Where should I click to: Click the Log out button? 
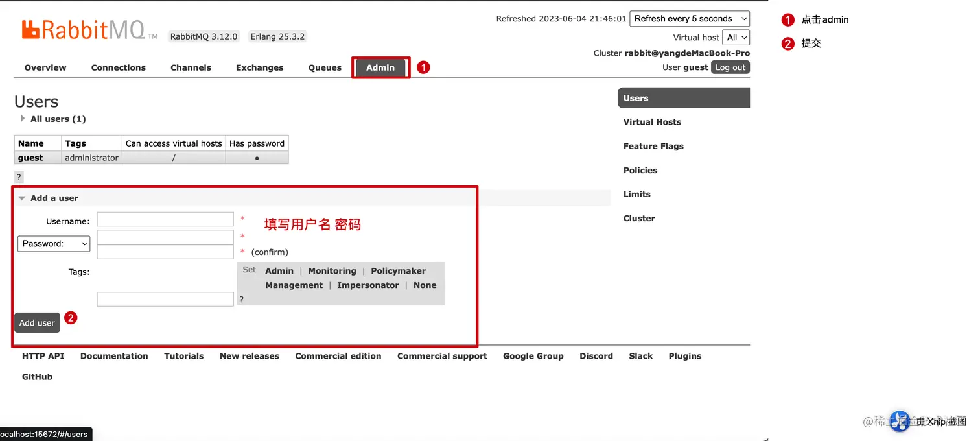pos(730,67)
